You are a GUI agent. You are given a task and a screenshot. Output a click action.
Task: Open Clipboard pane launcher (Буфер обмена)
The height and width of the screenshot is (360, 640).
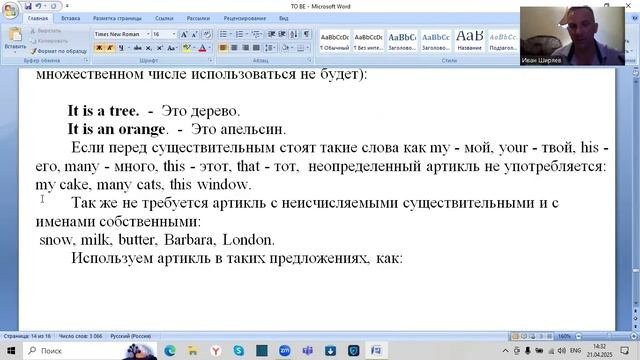coord(86,60)
